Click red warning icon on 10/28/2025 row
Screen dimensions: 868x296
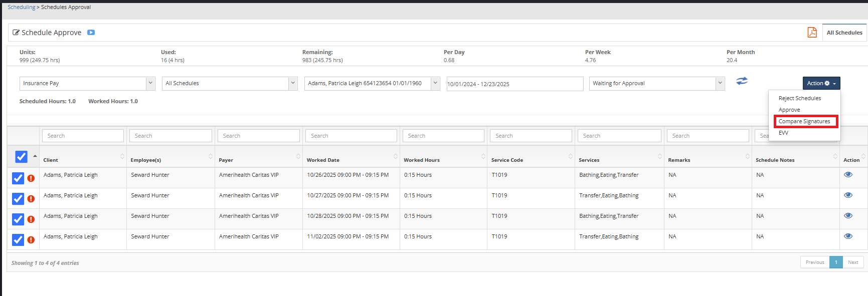click(31, 219)
